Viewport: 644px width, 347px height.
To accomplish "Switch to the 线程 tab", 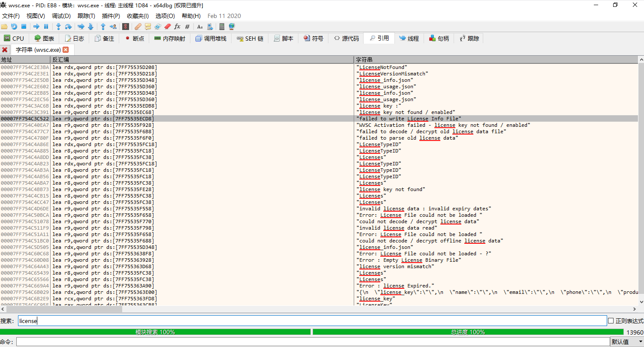I will tap(409, 38).
